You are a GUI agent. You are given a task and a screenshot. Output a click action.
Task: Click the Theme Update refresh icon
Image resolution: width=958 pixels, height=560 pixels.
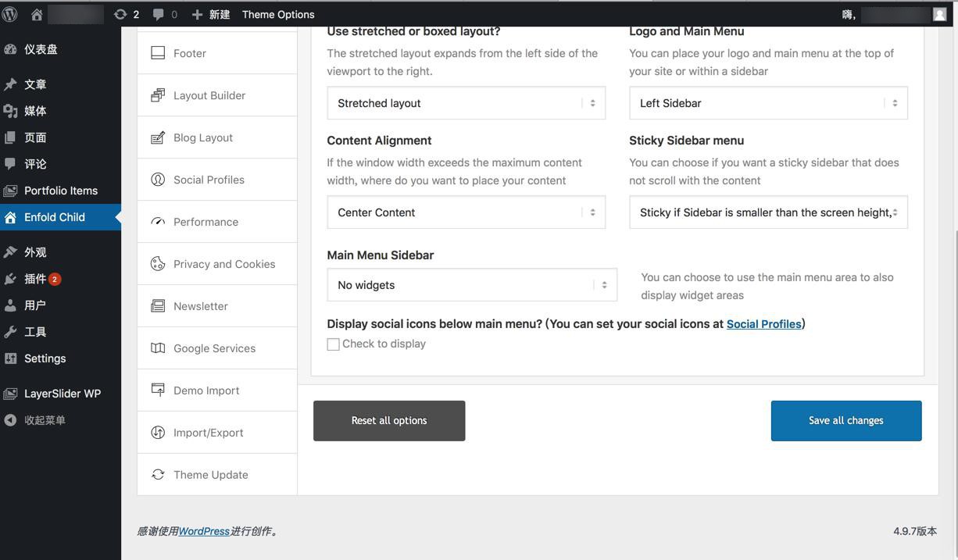point(158,475)
